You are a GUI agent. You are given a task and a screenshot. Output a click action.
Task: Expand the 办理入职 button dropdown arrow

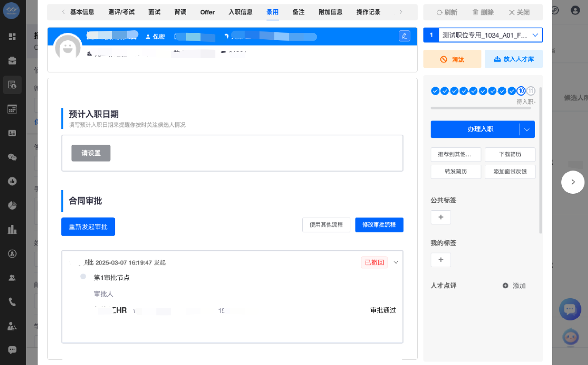tap(527, 129)
